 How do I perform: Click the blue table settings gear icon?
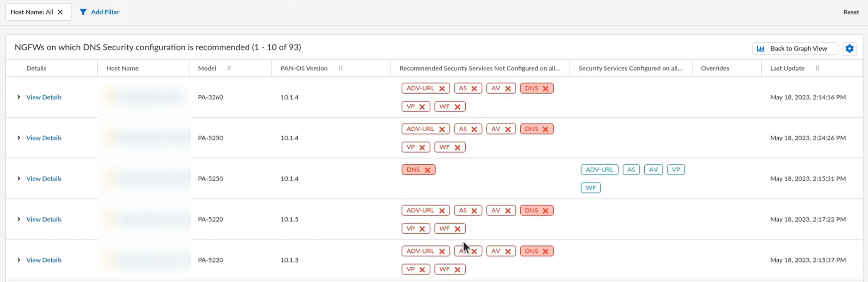pyautogui.click(x=849, y=49)
